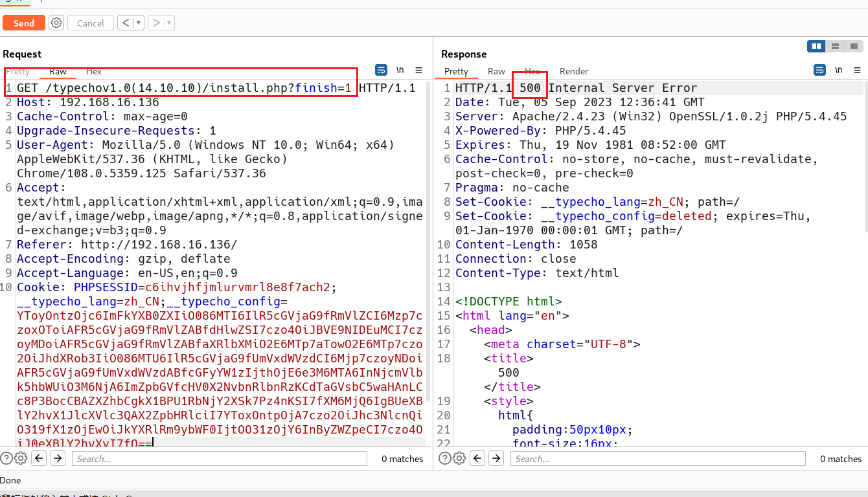The image size is (868, 497).
Task: Open search settings gear under Response
Action: (x=459, y=458)
